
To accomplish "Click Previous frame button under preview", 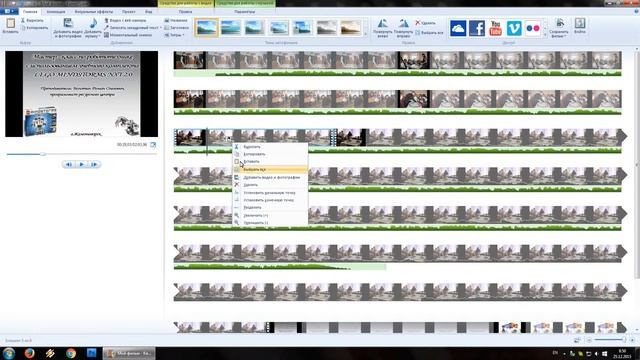I will pos(69,164).
